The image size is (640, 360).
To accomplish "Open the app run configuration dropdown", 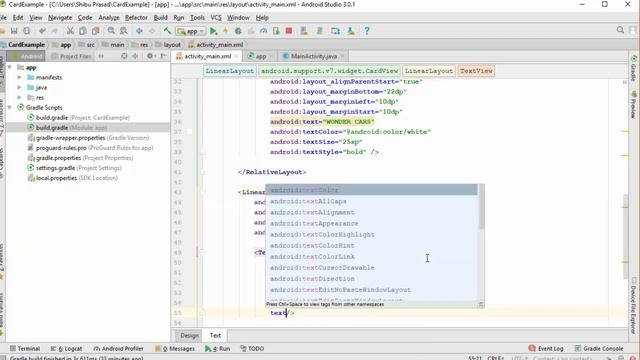I will coord(191,31).
